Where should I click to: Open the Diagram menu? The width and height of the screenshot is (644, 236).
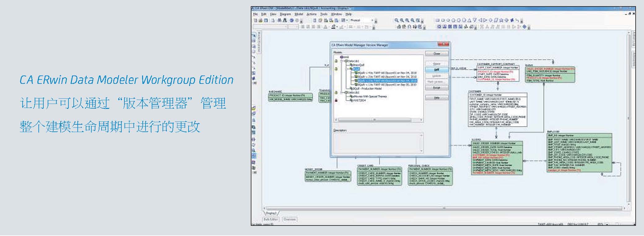[x=285, y=14]
